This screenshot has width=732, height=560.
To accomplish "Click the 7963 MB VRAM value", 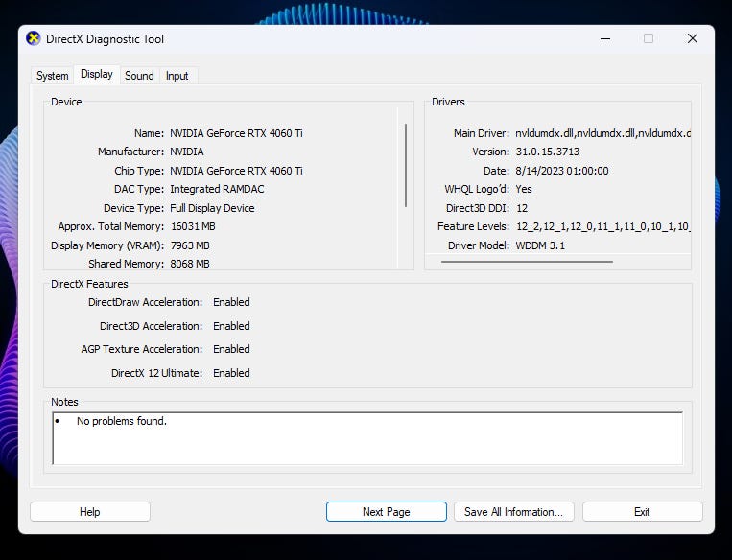I will (x=190, y=245).
